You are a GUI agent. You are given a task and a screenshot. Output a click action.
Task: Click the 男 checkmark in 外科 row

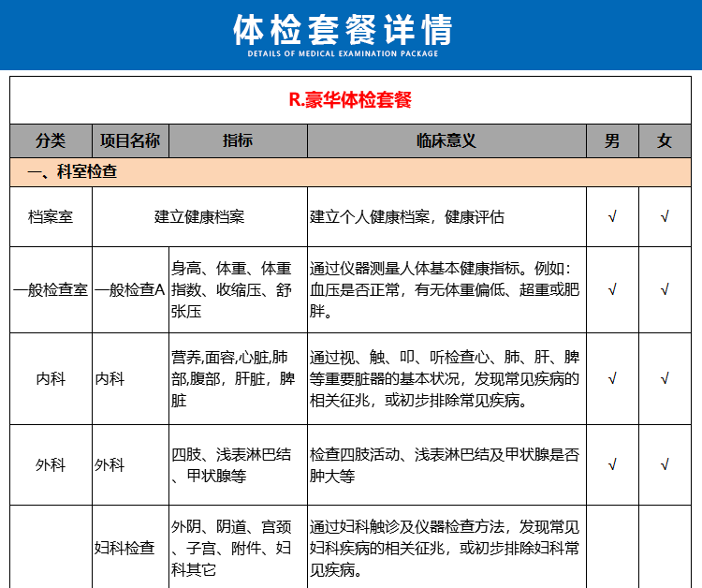(x=612, y=464)
